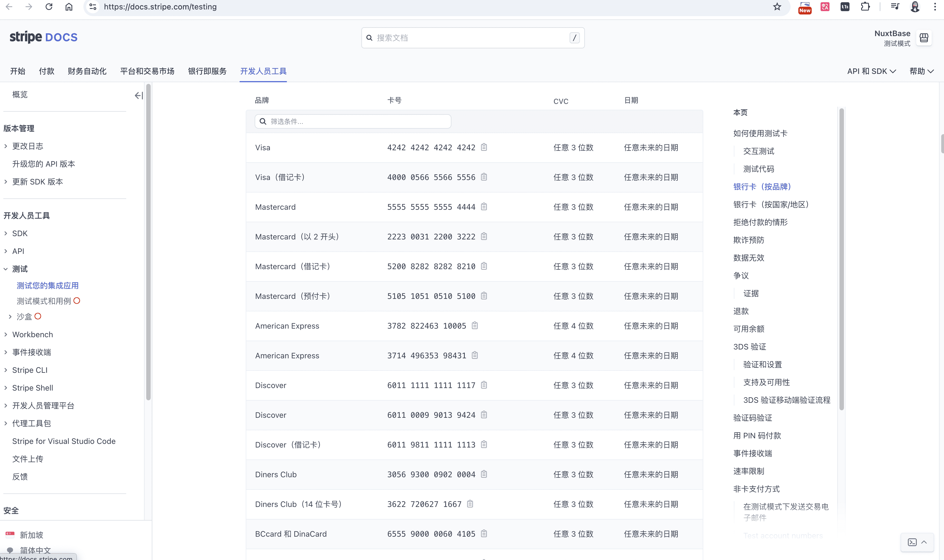The height and width of the screenshot is (560, 944).
Task: Expand the 沙盒 sidebar item
Action: click(10, 317)
